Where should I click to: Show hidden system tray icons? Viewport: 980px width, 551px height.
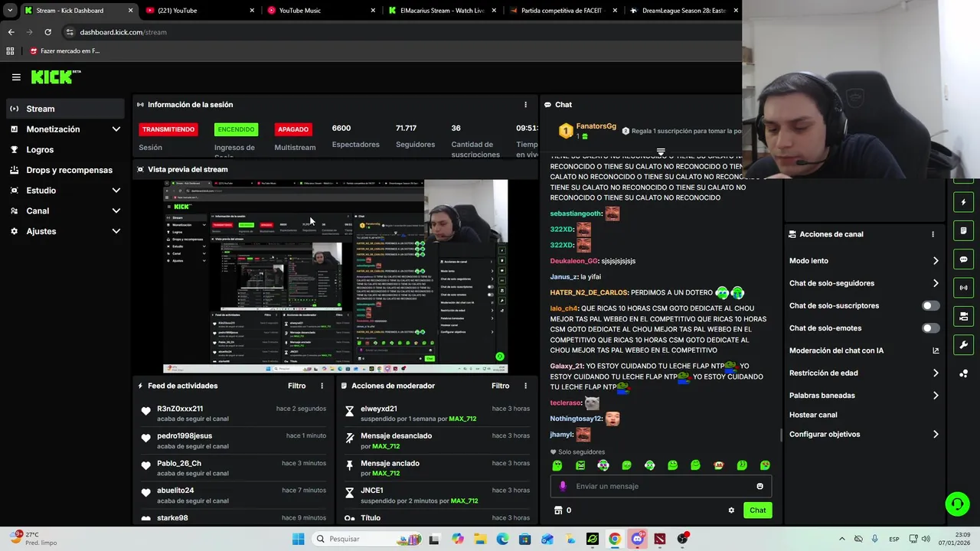tap(841, 539)
